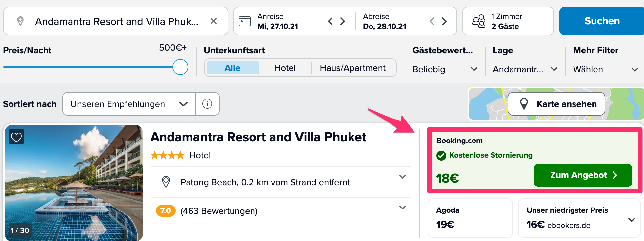Open the sorting info circle icon
The image size is (644, 241).
[x=207, y=104]
